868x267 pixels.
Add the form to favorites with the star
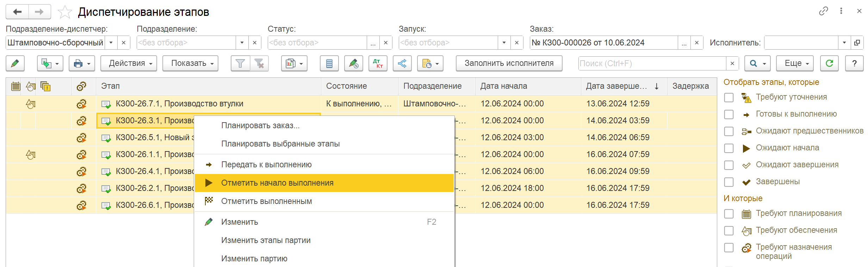pos(64,12)
